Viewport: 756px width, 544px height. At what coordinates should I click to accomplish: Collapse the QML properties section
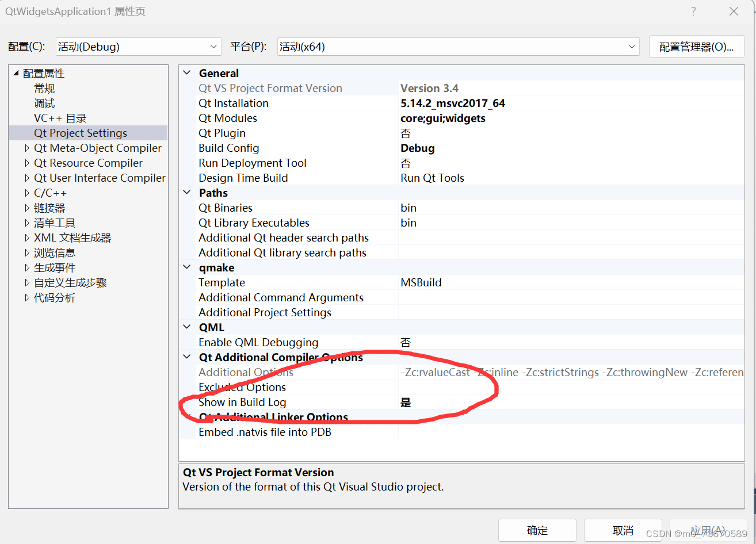click(186, 327)
